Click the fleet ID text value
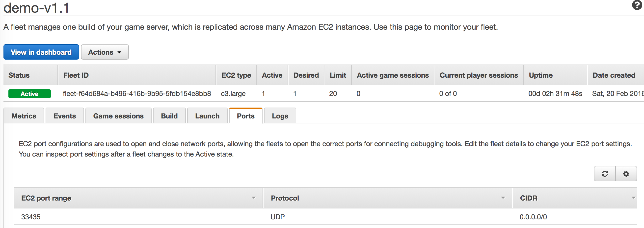 (x=137, y=94)
